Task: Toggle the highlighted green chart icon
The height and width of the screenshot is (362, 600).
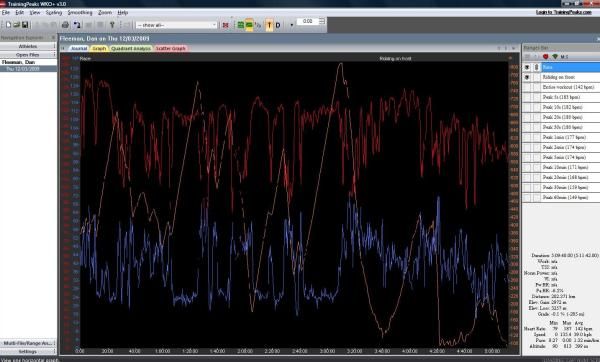Action: tap(249, 25)
